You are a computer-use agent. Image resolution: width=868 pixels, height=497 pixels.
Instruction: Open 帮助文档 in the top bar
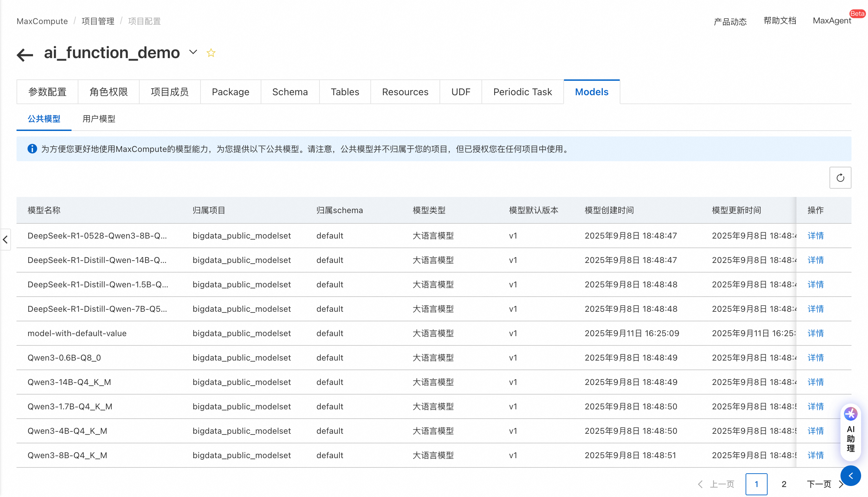click(779, 21)
